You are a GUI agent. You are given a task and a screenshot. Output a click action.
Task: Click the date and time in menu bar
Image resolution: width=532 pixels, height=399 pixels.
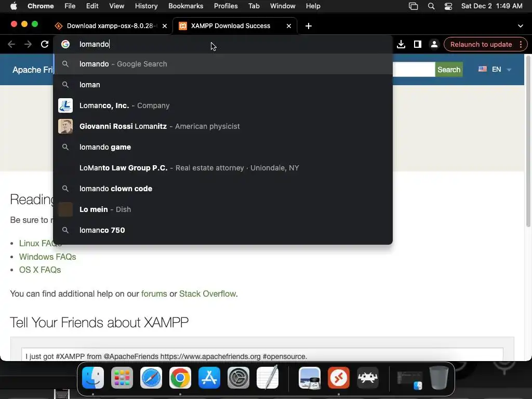[x=491, y=6]
